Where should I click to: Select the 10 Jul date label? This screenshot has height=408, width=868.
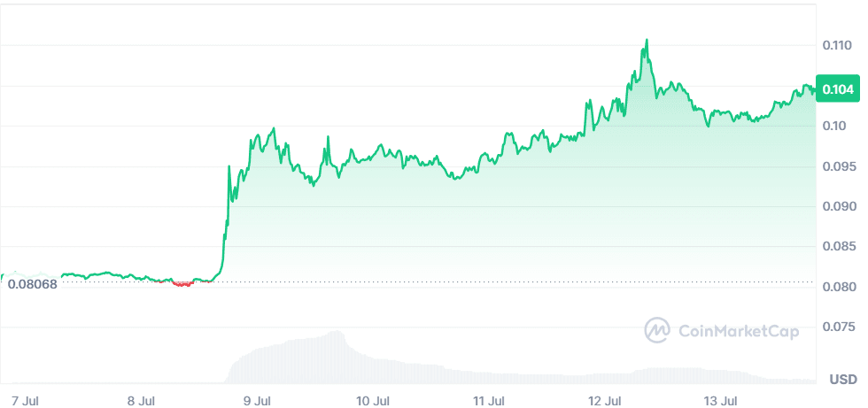click(375, 400)
